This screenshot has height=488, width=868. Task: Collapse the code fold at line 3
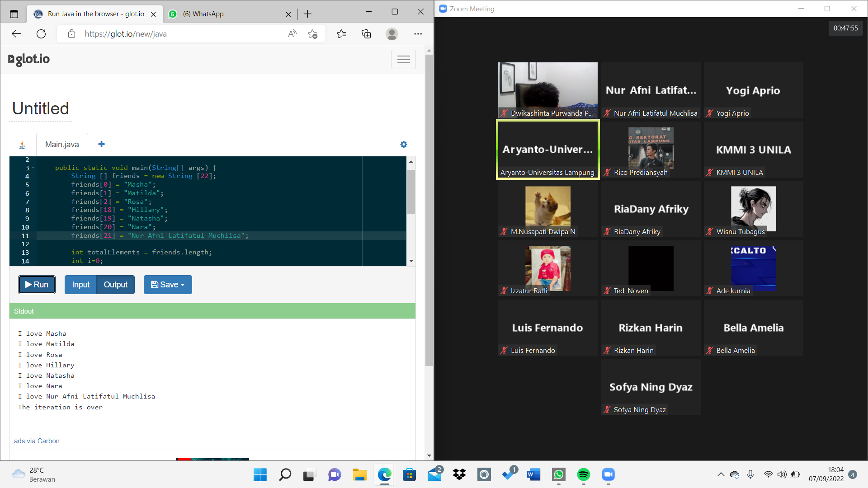click(32, 168)
